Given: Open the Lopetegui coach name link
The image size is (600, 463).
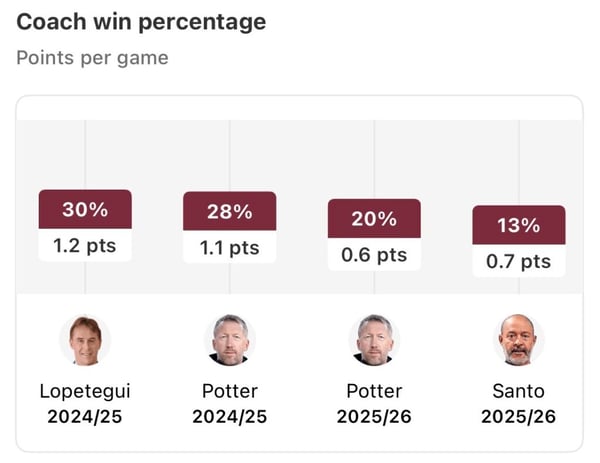Looking at the screenshot, I should click(x=85, y=391).
